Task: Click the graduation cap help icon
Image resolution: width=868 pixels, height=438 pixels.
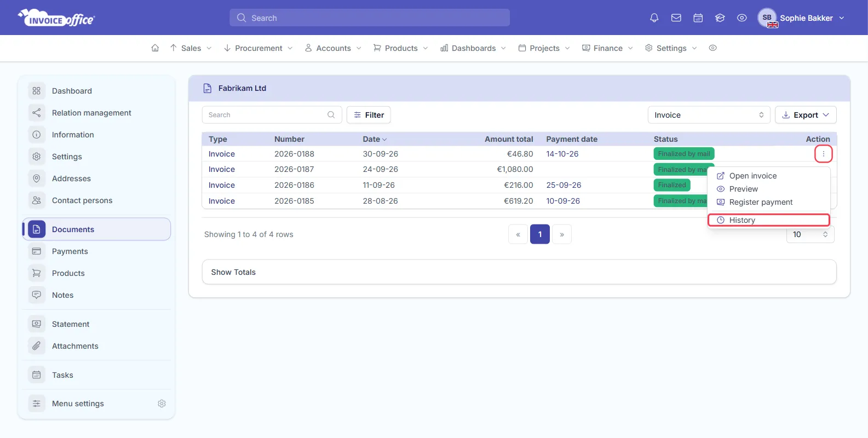Action: (720, 18)
